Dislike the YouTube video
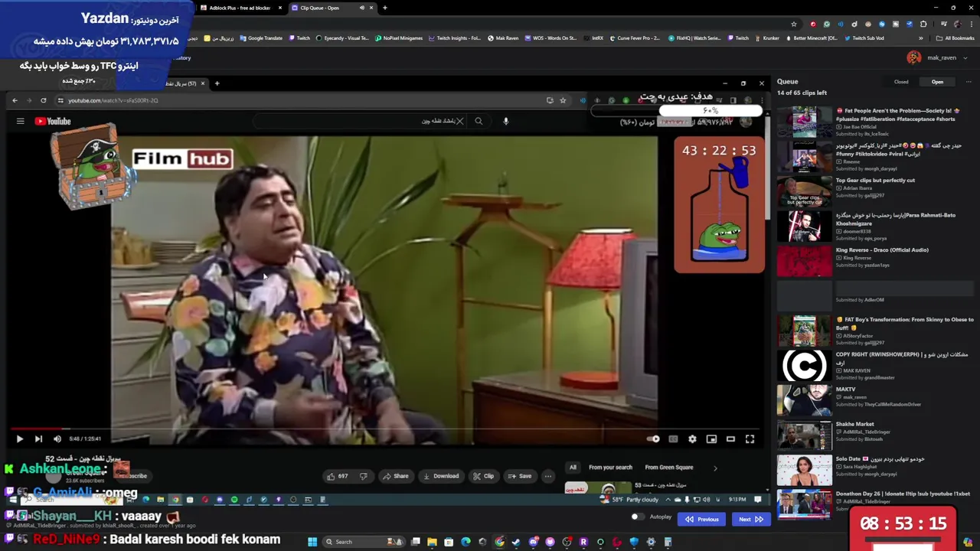Screen dimensions: 980x551 [x=364, y=476]
